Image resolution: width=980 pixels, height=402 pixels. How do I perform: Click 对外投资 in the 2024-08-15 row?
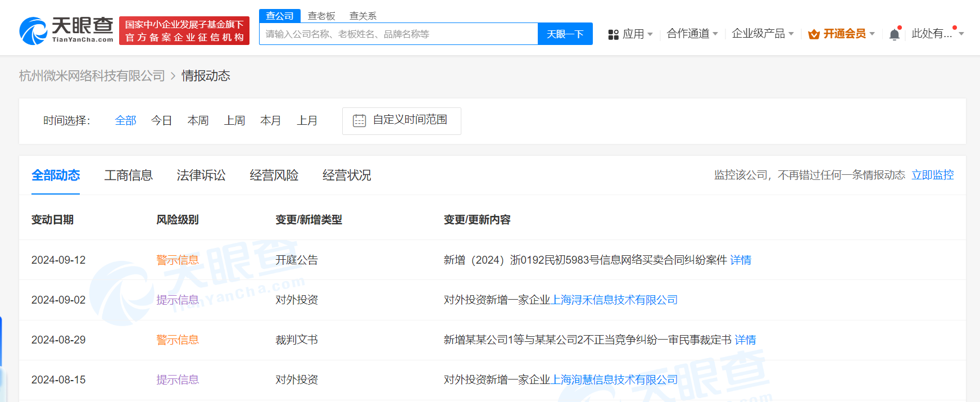pos(297,380)
